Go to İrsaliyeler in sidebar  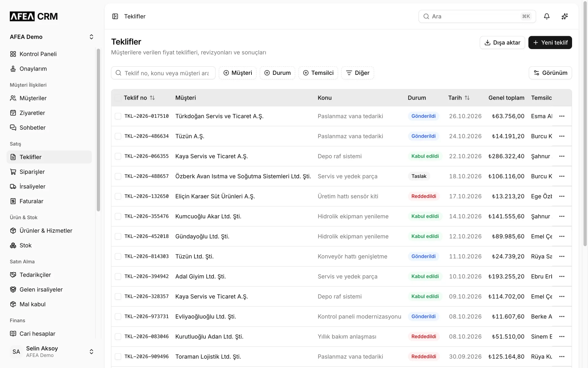[x=49, y=186]
